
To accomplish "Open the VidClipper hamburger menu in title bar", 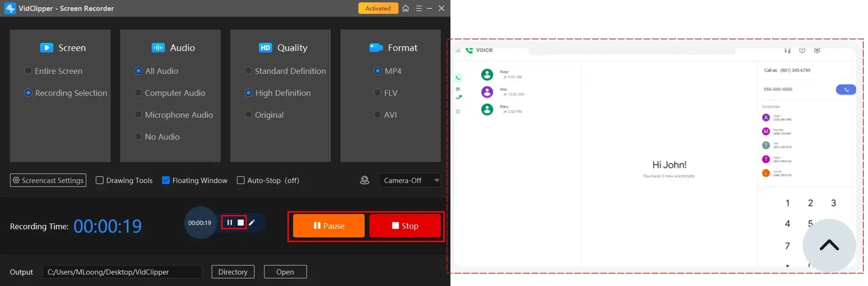I will (x=419, y=8).
